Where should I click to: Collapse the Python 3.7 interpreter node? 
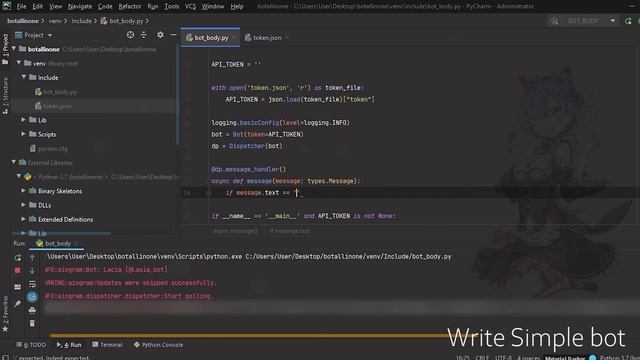[x=19, y=177]
